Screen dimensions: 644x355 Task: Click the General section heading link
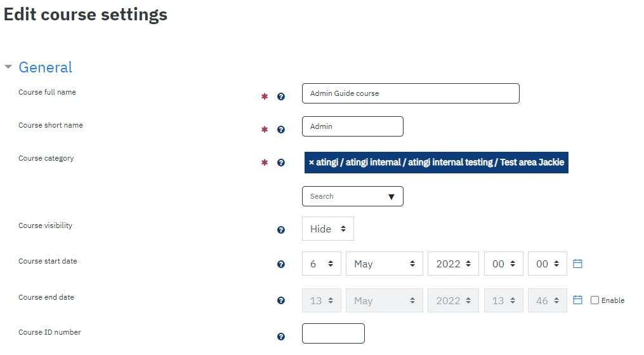pos(45,67)
